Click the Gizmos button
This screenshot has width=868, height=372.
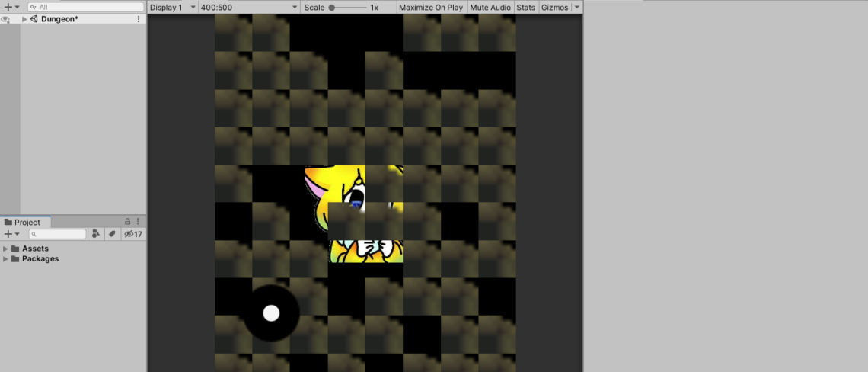tap(554, 7)
